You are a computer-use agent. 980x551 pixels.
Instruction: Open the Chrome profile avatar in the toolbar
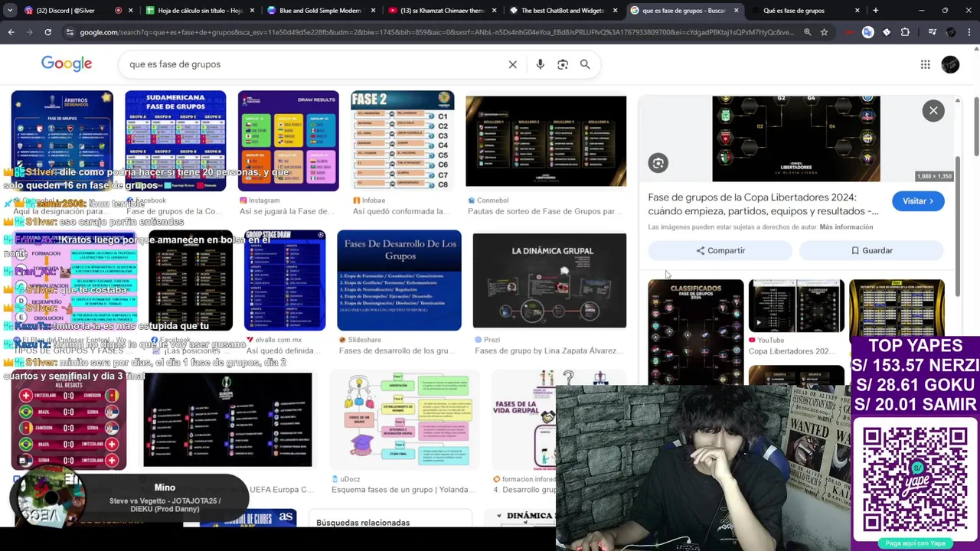point(950,32)
